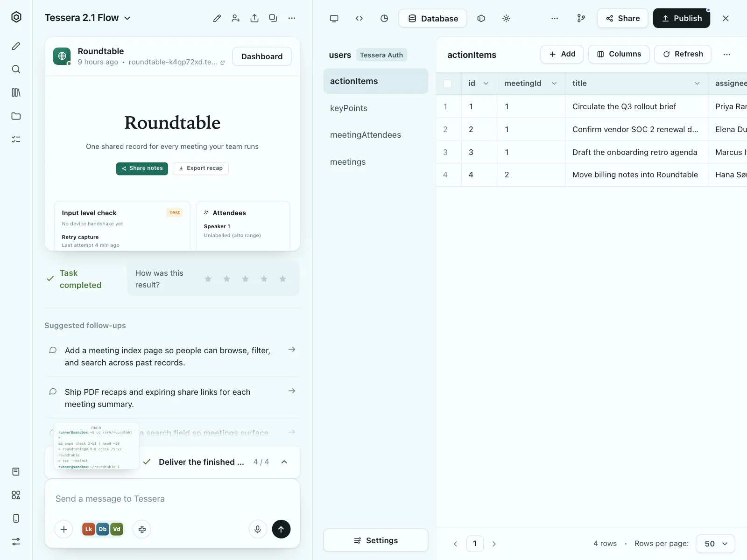Click the copy windows icon in chat header
The width and height of the screenshot is (747, 560).
273,18
